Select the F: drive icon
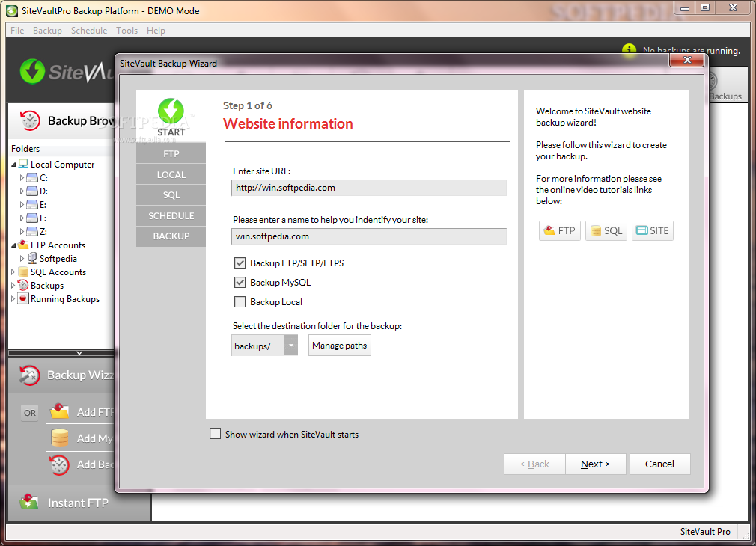The image size is (756, 546). coord(32,218)
